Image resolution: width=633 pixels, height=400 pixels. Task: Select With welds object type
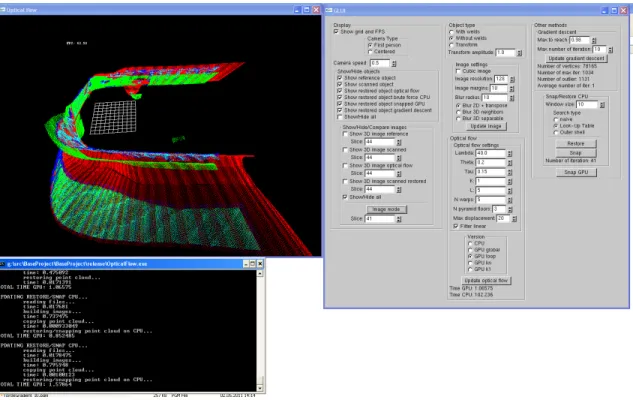tap(451, 32)
